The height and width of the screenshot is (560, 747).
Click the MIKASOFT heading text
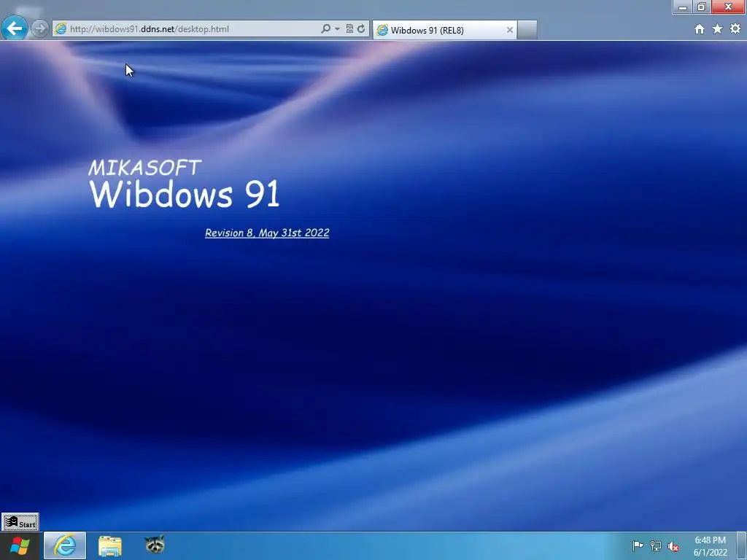145,168
